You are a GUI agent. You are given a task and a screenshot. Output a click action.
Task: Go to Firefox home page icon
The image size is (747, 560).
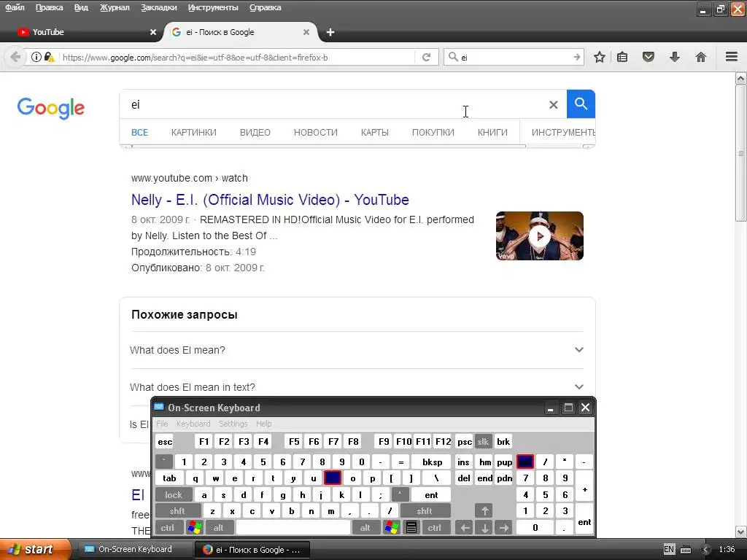[701, 57]
